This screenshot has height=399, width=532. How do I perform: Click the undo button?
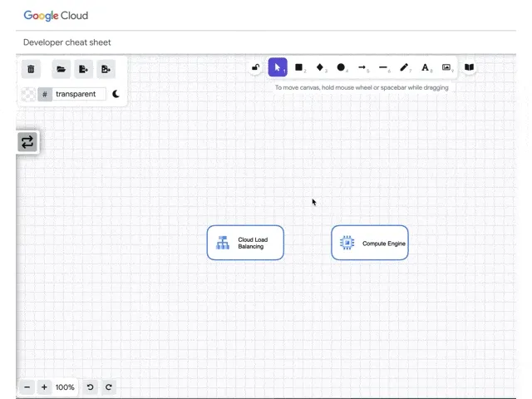coord(91,387)
